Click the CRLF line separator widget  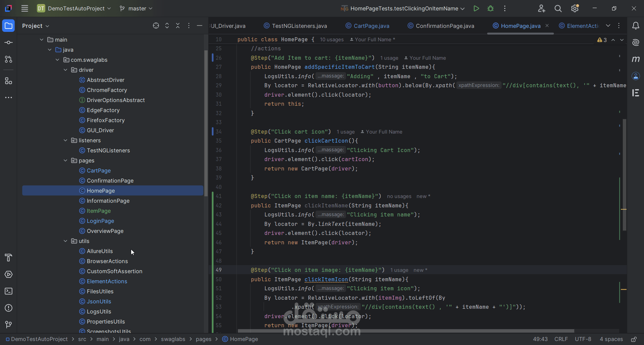pos(561,339)
